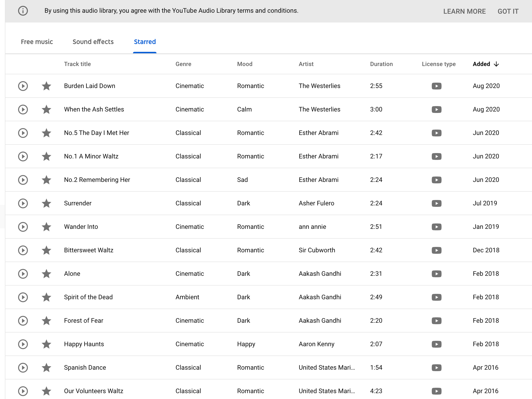Image resolution: width=532 pixels, height=399 pixels.
Task: Play Happy Haunts
Action: coord(23,344)
